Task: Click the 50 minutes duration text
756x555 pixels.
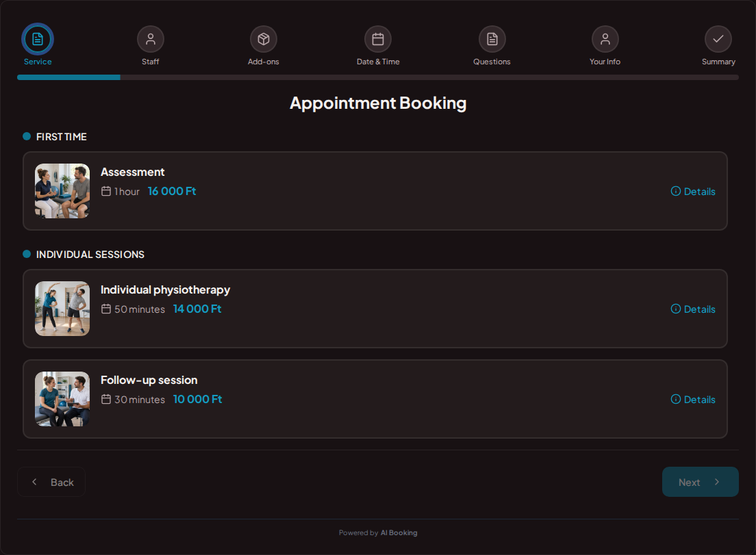Action: pyautogui.click(x=140, y=309)
